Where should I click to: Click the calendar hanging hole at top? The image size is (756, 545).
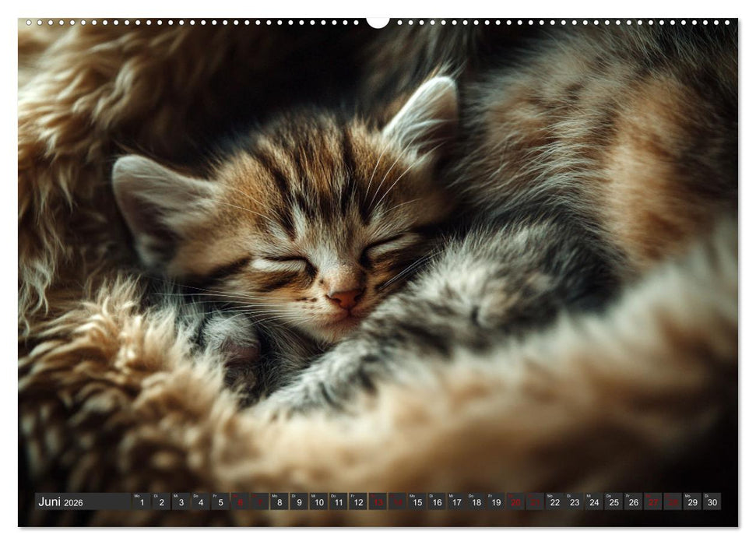378,22
